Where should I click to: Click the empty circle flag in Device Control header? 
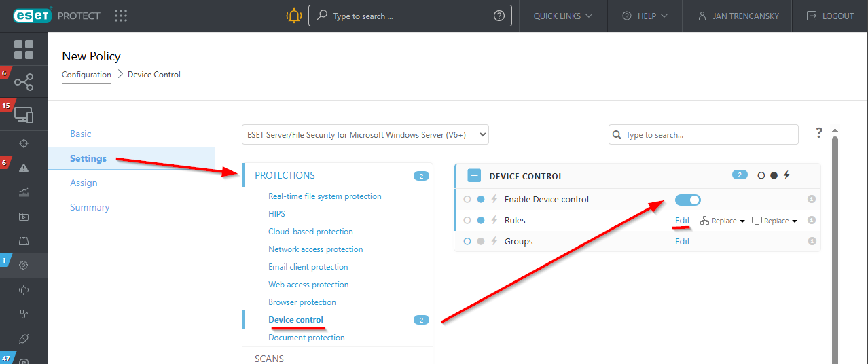point(761,175)
